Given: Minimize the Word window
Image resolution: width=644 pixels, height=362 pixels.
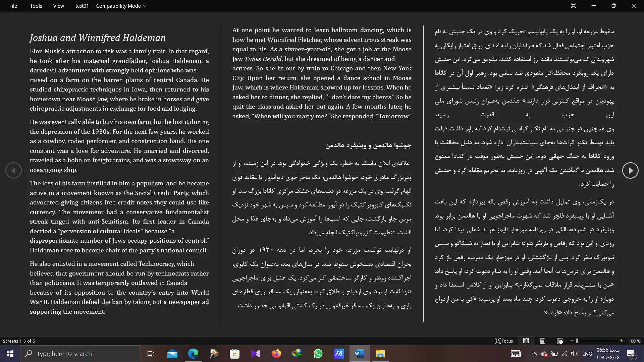Looking at the screenshot, I should pyautogui.click(x=593, y=6).
